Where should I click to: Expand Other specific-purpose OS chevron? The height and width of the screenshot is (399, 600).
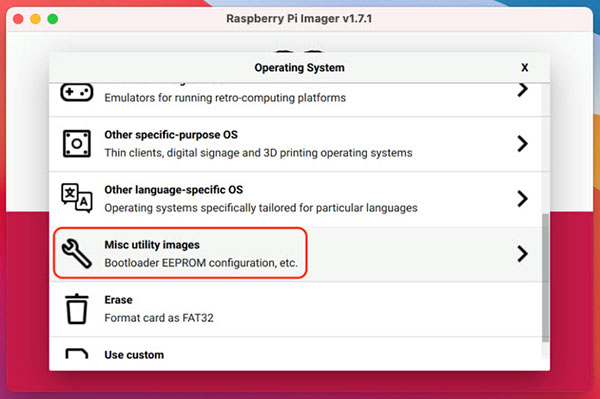522,144
